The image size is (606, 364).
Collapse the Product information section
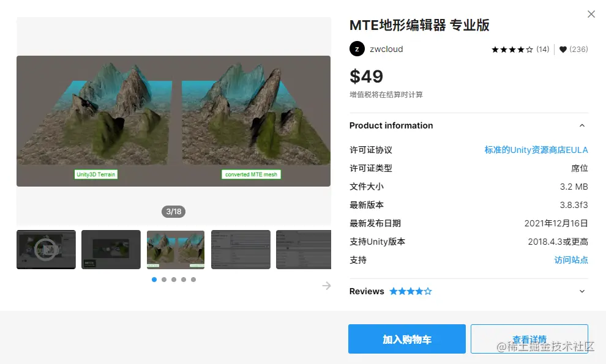tap(582, 125)
